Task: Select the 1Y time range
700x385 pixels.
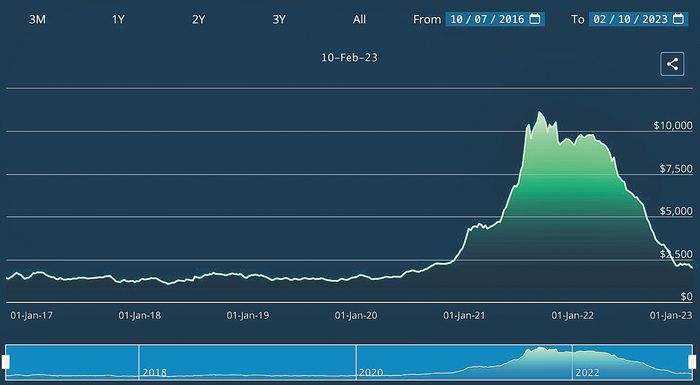Action: (x=118, y=20)
